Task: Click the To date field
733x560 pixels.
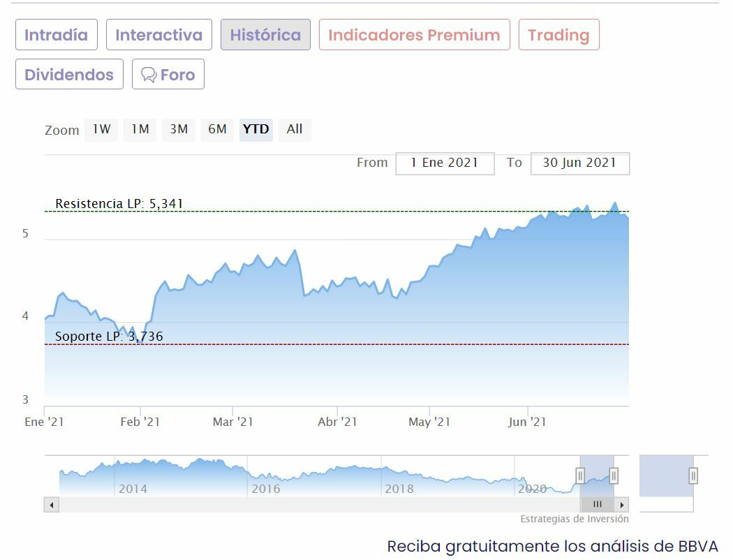Action: tap(579, 163)
